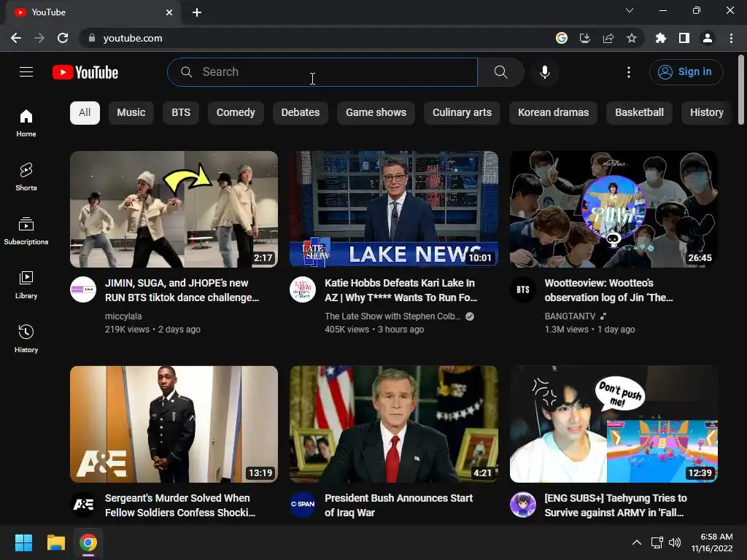This screenshot has width=747, height=560.
Task: Select the Game shows filter chip
Action: point(376,113)
